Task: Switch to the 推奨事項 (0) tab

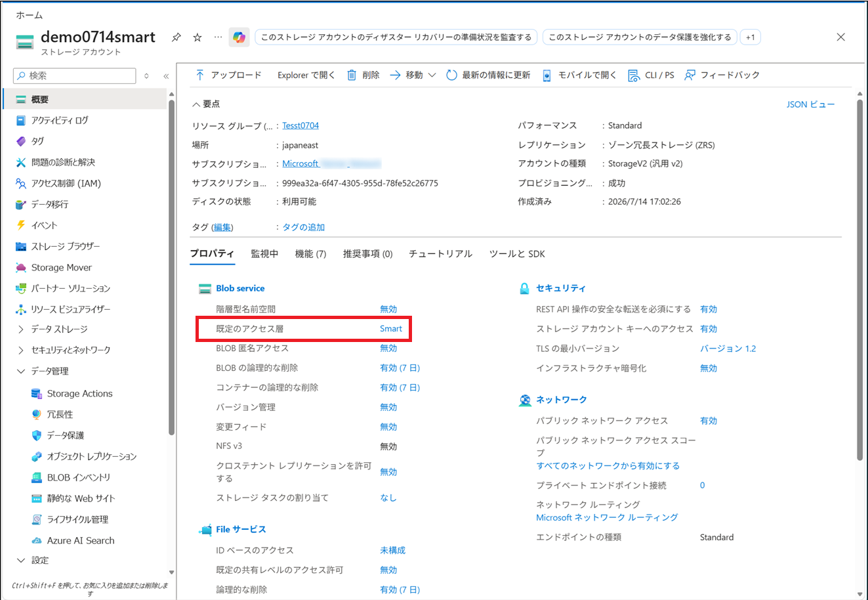Action: click(367, 254)
